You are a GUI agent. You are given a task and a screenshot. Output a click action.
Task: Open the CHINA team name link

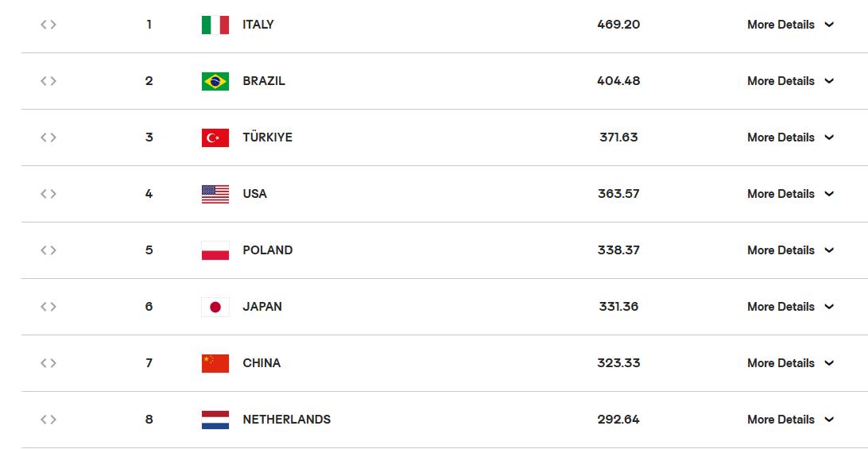coord(262,363)
